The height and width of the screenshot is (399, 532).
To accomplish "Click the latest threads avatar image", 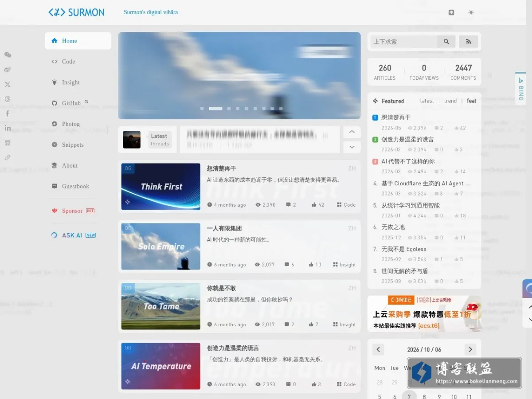I will click(132, 140).
